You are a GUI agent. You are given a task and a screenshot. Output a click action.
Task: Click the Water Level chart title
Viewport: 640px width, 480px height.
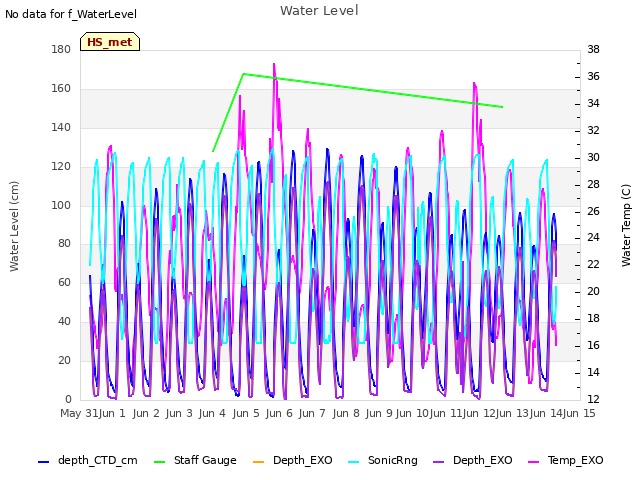pos(319,11)
